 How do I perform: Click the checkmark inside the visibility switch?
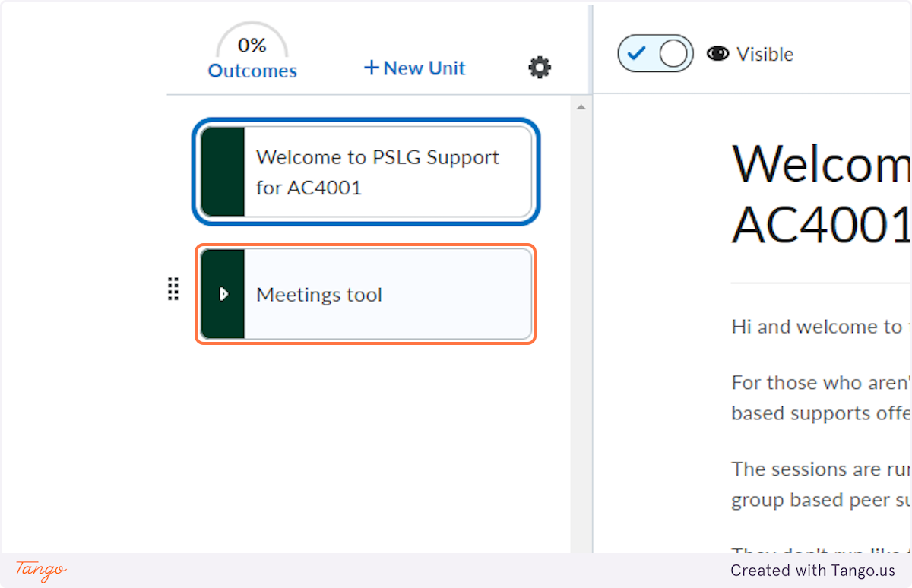636,54
